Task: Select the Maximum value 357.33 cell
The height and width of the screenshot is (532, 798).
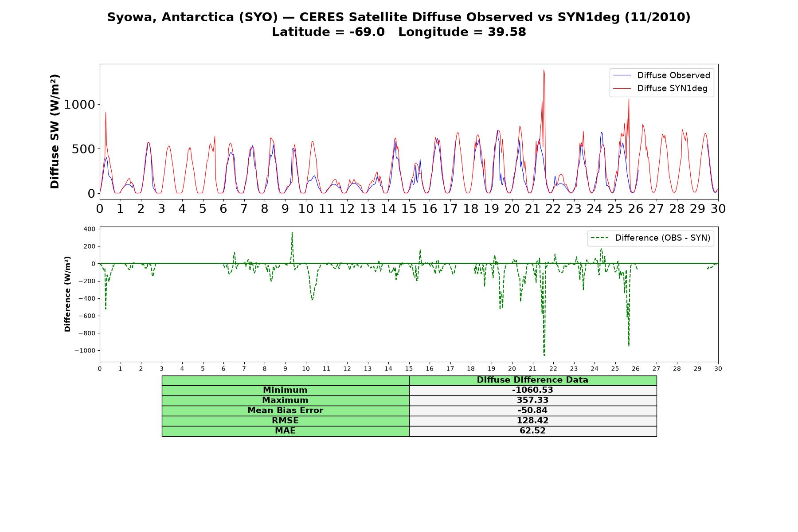Action: point(532,400)
